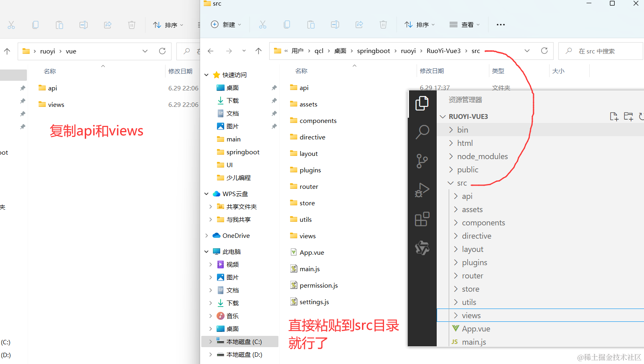
Task: Sort by 修改日期 column header
Action: tap(432, 71)
